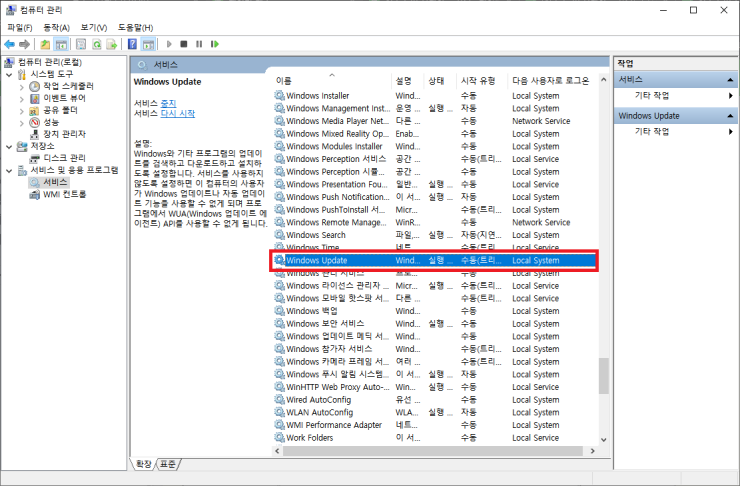Collapse the 시스템 도구 tree node
740x486 pixels.
pyautogui.click(x=9, y=75)
